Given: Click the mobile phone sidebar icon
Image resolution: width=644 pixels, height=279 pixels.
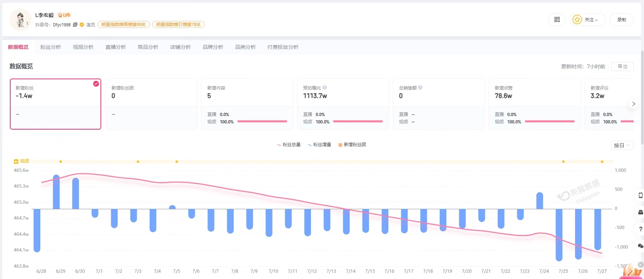Looking at the screenshot, I should tap(641, 195).
